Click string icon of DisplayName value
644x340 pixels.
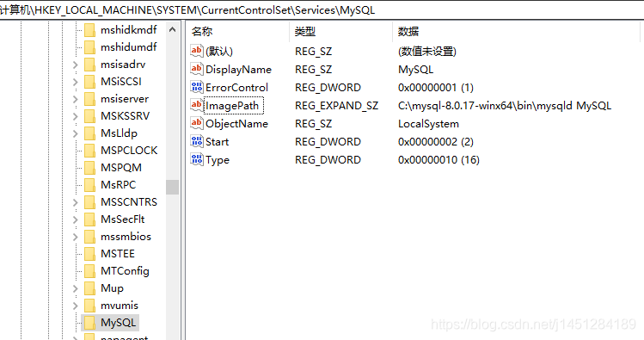click(197, 69)
